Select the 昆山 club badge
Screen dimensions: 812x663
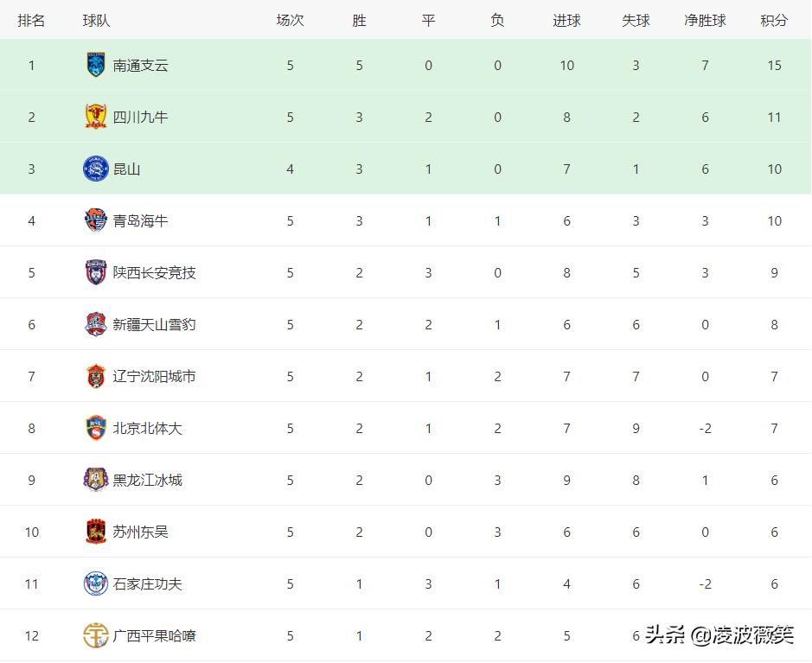(x=95, y=169)
